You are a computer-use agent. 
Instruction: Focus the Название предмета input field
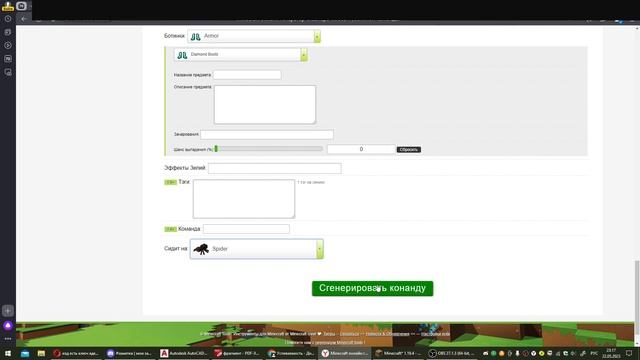point(247,75)
